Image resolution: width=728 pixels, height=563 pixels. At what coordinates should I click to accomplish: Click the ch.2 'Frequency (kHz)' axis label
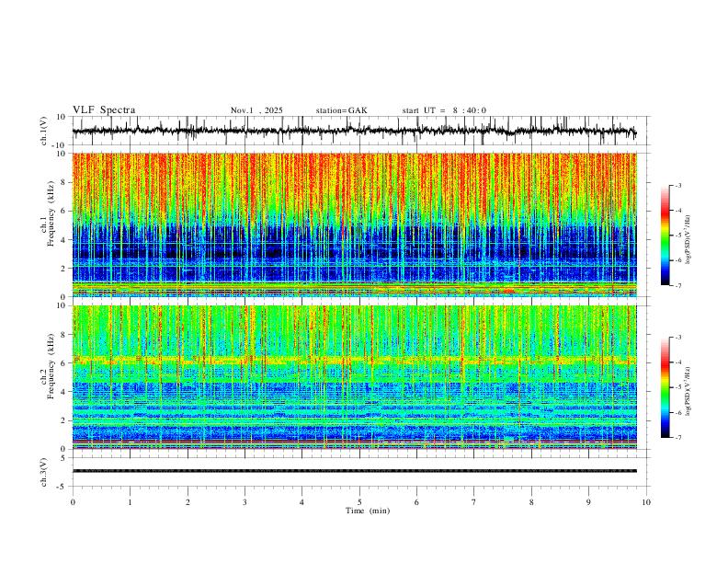(x=51, y=366)
